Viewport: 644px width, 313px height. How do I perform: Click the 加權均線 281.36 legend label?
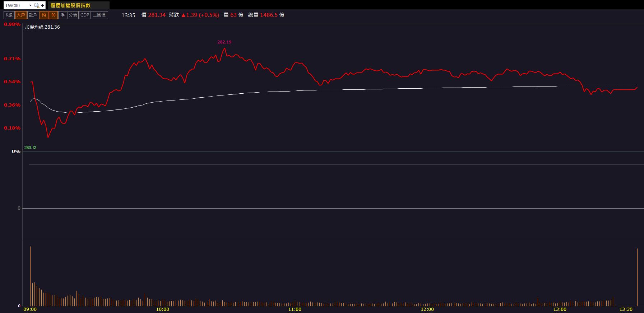coord(42,27)
